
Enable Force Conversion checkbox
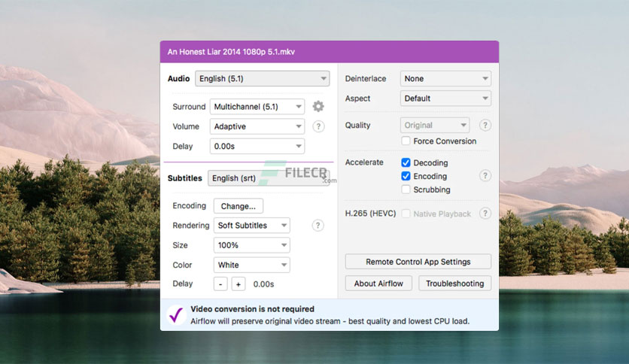click(406, 141)
